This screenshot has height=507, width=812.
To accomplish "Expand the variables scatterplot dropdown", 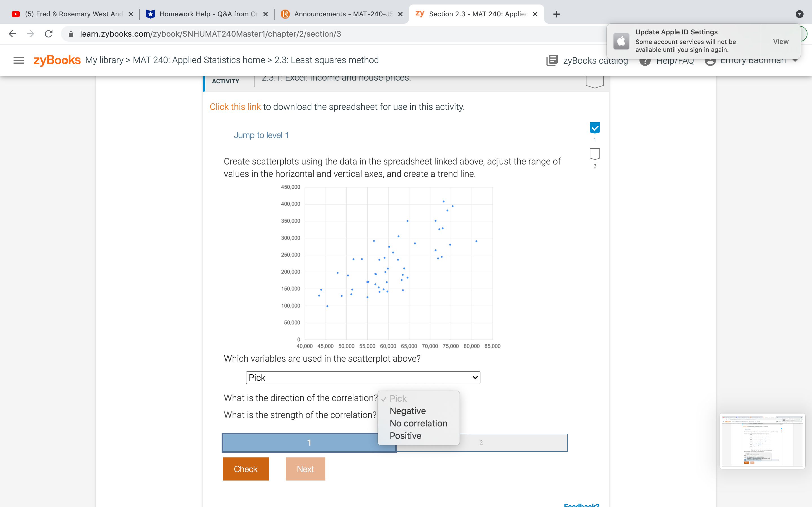I will (361, 377).
